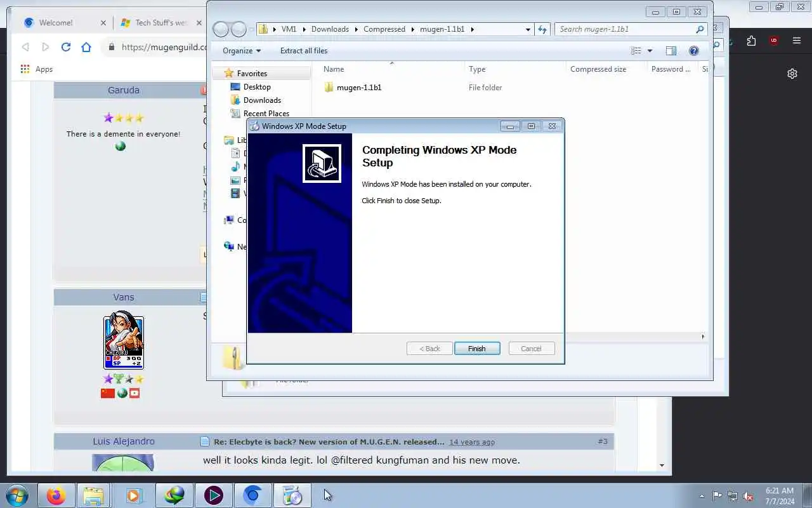The image size is (812, 508).
Task: Show hidden tray icons arrow
Action: click(x=702, y=496)
